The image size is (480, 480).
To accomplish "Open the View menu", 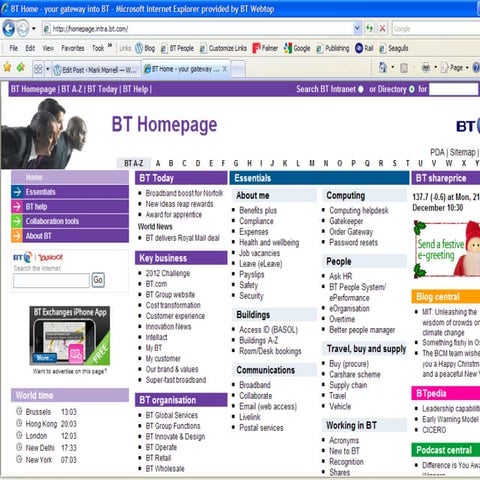I will [48, 48].
